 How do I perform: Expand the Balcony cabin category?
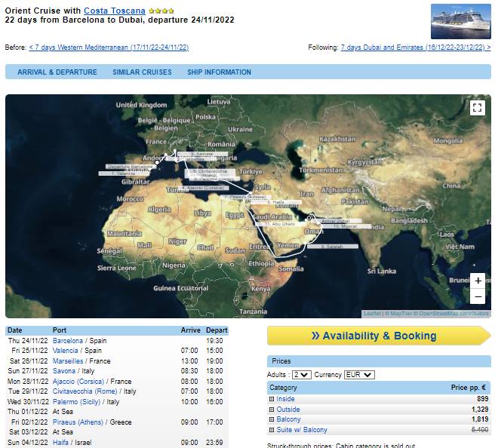(272, 419)
